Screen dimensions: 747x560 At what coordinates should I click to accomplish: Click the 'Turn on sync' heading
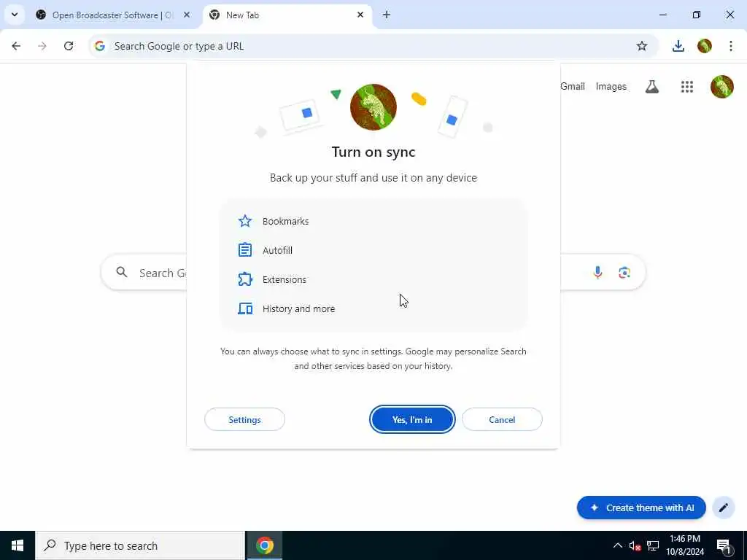pos(373,152)
